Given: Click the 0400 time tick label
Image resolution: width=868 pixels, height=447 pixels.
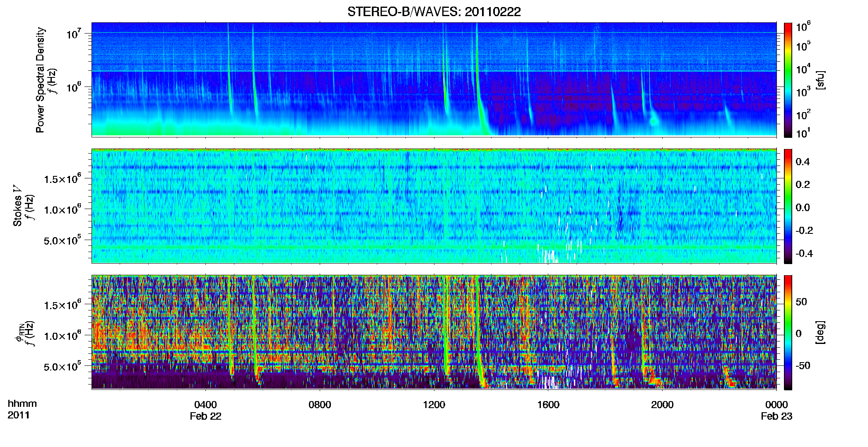Looking at the screenshot, I should pos(205,404).
